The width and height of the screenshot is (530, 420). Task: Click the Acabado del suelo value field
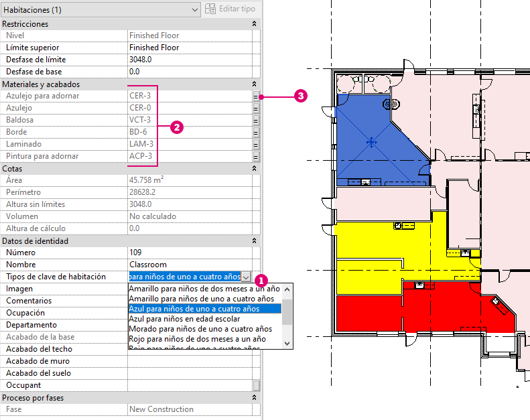190,373
